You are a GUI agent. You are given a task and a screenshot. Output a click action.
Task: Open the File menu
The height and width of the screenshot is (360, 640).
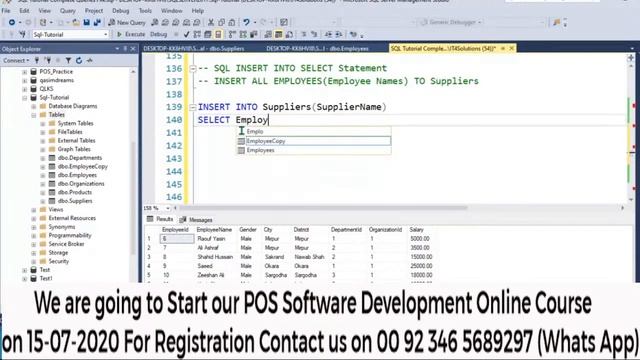[x=6, y=11]
